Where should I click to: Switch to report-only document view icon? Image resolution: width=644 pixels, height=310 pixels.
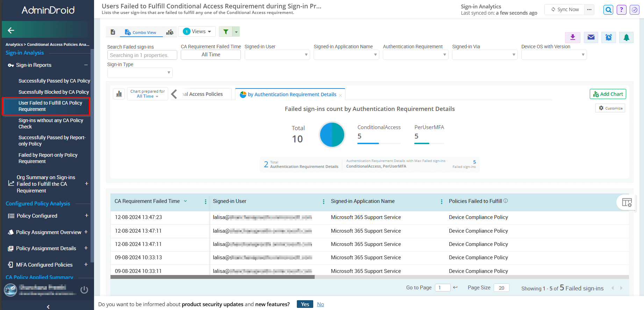113,32
